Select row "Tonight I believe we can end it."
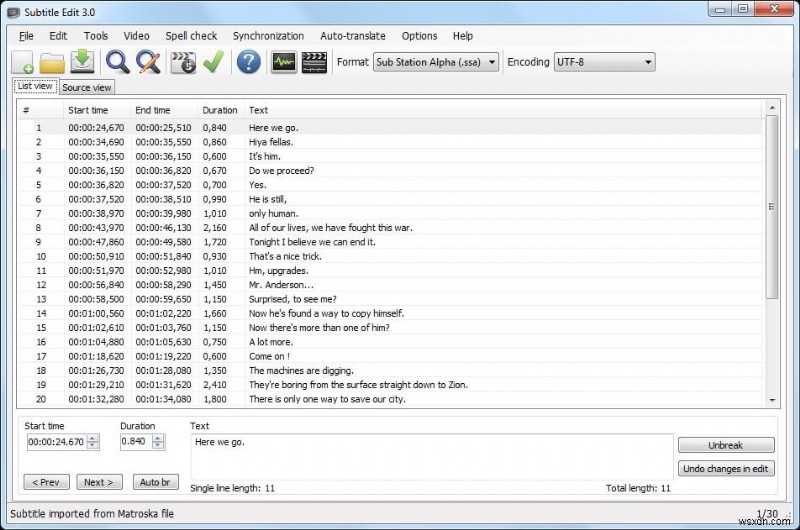This screenshot has height=530, width=800. pos(390,242)
